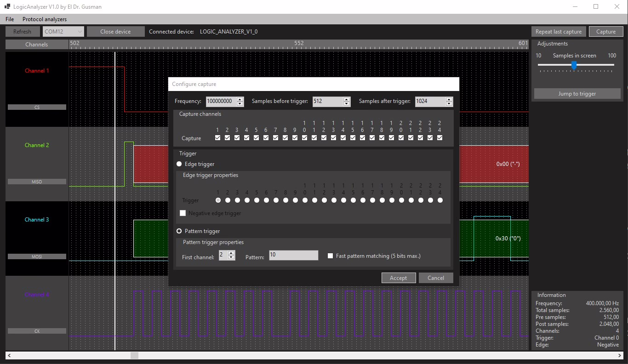The height and width of the screenshot is (364, 628).
Task: Select the Pattern trigger radio button
Action: (x=179, y=231)
